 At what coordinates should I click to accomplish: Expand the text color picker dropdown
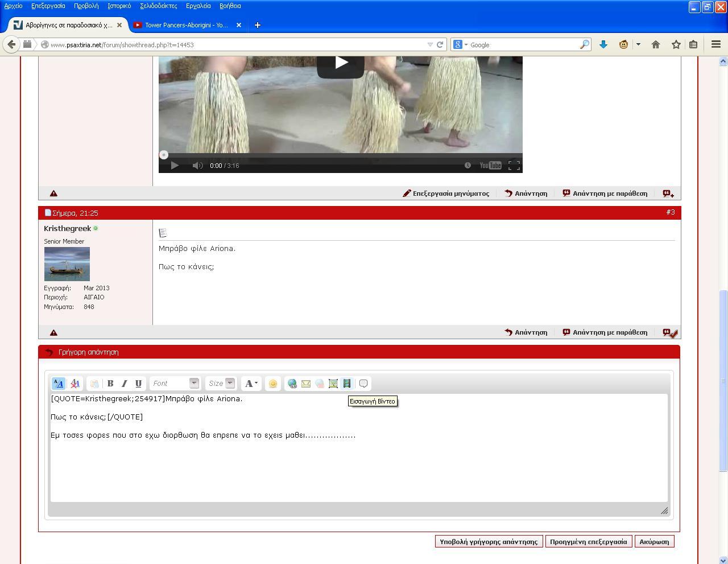256,384
